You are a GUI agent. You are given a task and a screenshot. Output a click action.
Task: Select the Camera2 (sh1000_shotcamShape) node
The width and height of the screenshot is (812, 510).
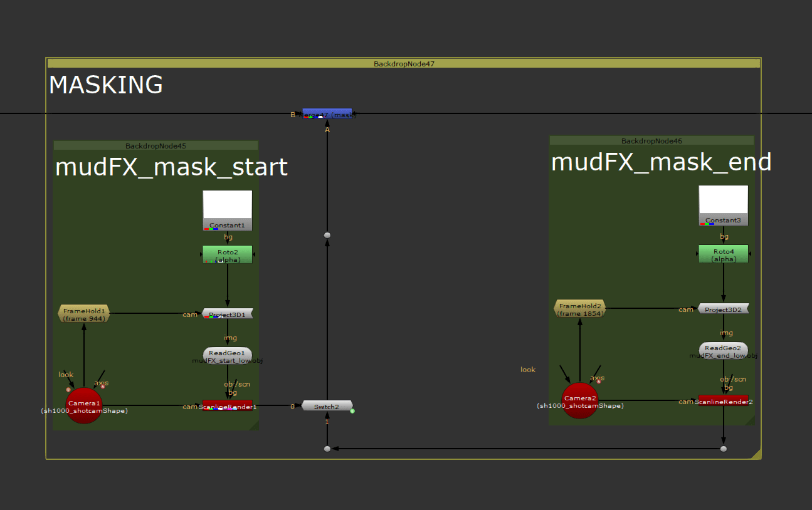(x=579, y=398)
